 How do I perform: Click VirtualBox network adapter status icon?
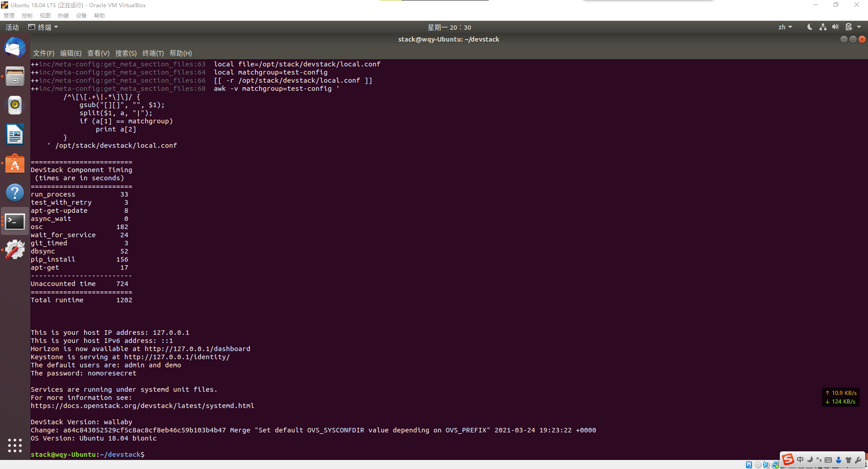pyautogui.click(x=775, y=464)
